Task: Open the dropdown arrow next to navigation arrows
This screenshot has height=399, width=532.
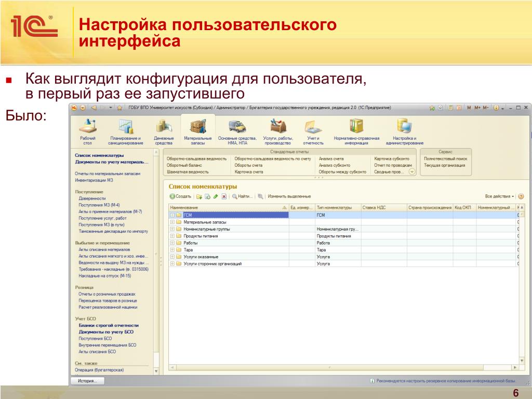Action: (x=111, y=108)
